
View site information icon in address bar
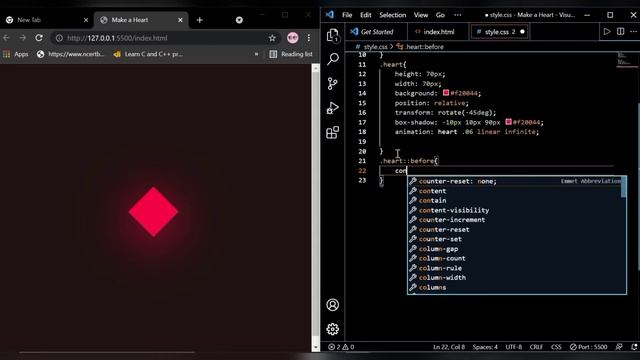coord(59,38)
